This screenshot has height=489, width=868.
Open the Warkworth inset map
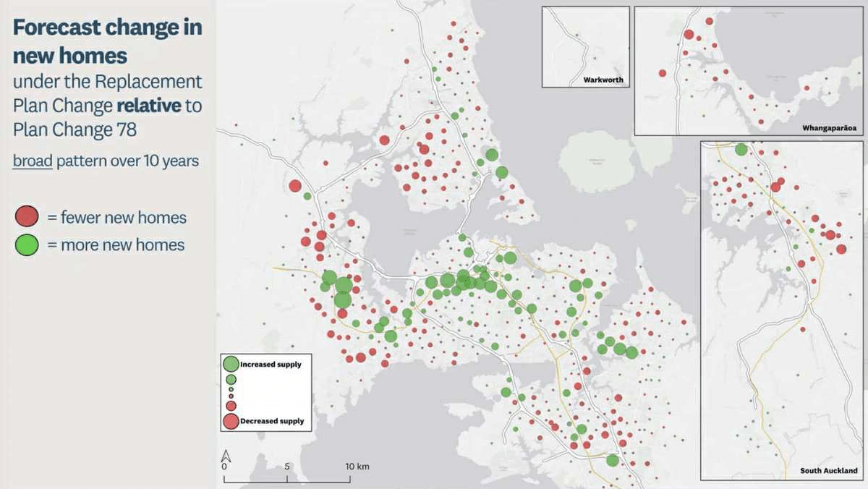tap(584, 43)
